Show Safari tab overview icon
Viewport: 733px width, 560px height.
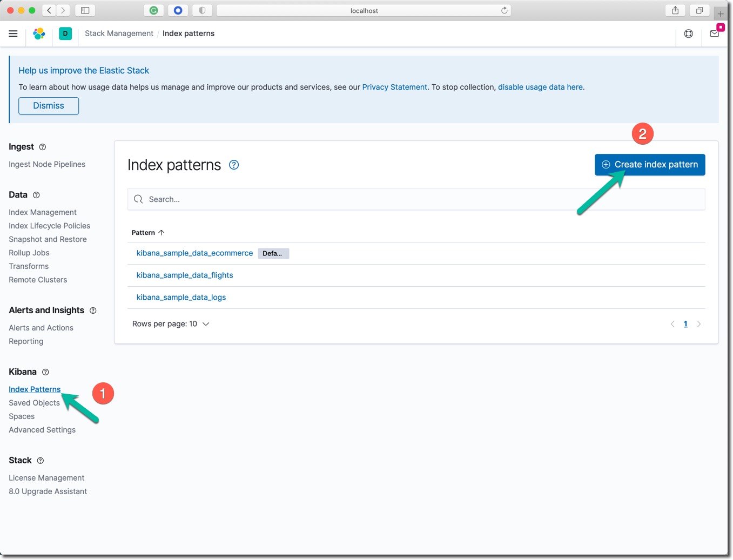(700, 10)
